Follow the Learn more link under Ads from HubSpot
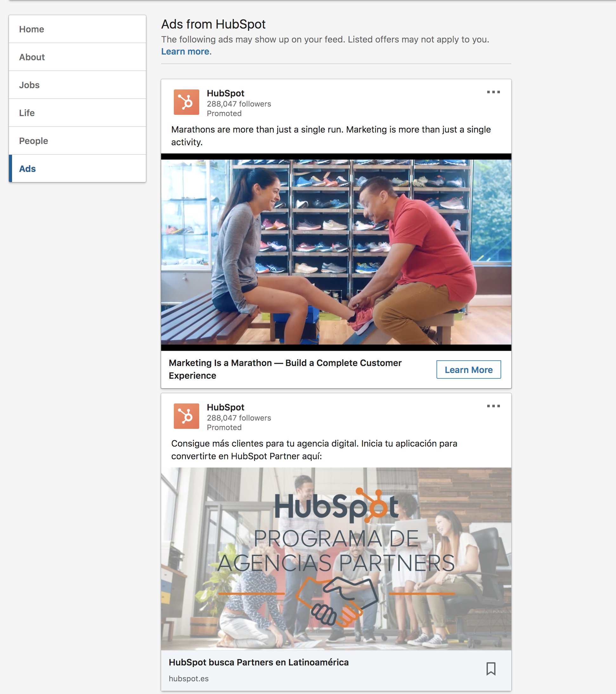This screenshot has height=694, width=616. coord(185,51)
